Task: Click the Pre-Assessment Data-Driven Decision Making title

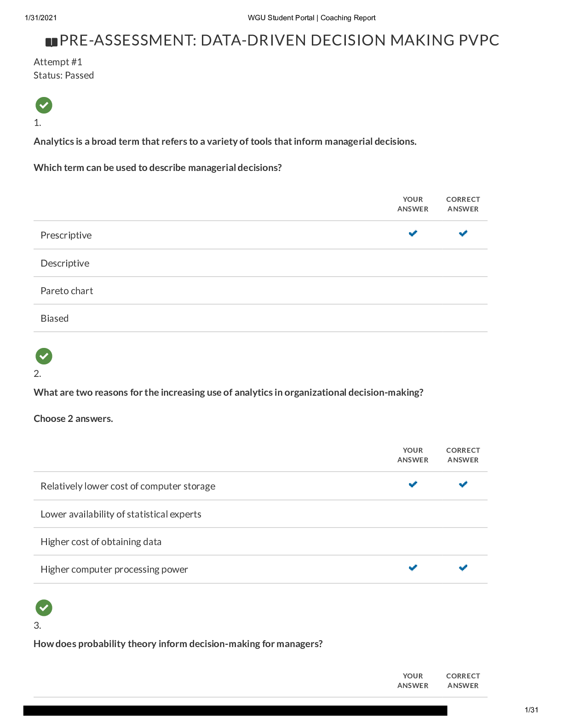Action: 279,40
